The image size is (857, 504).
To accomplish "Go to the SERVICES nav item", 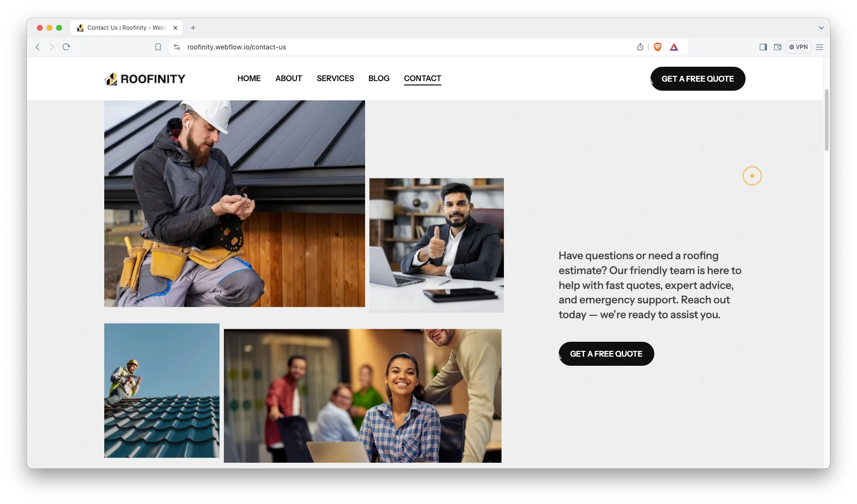I will click(x=335, y=78).
